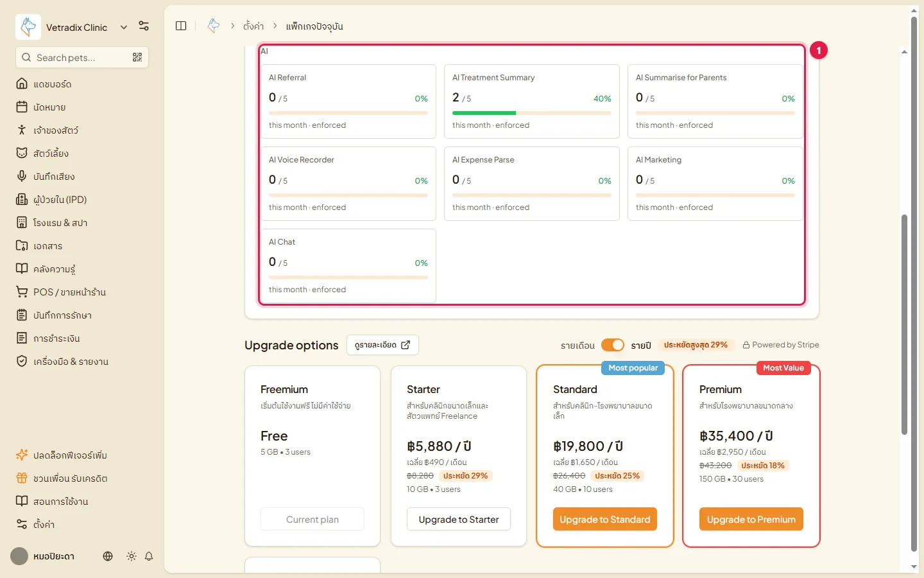Click the home logo icon in breadcrumb

[x=214, y=26]
